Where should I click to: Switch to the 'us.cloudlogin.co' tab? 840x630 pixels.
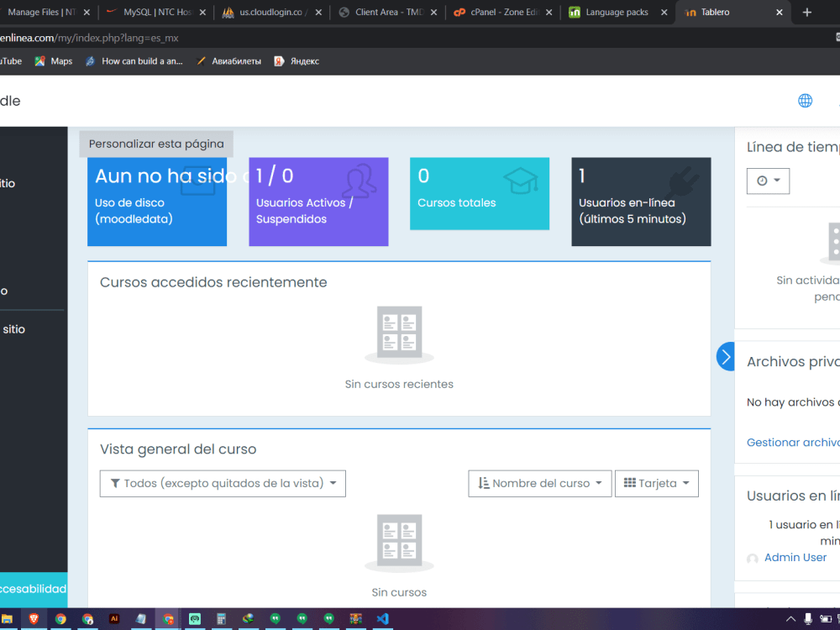pyautogui.click(x=272, y=12)
